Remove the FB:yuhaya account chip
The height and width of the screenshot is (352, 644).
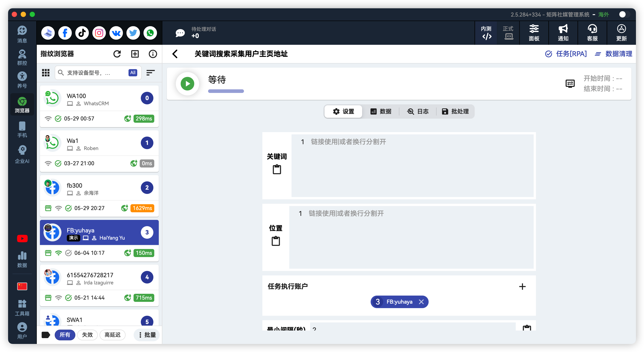point(421,302)
